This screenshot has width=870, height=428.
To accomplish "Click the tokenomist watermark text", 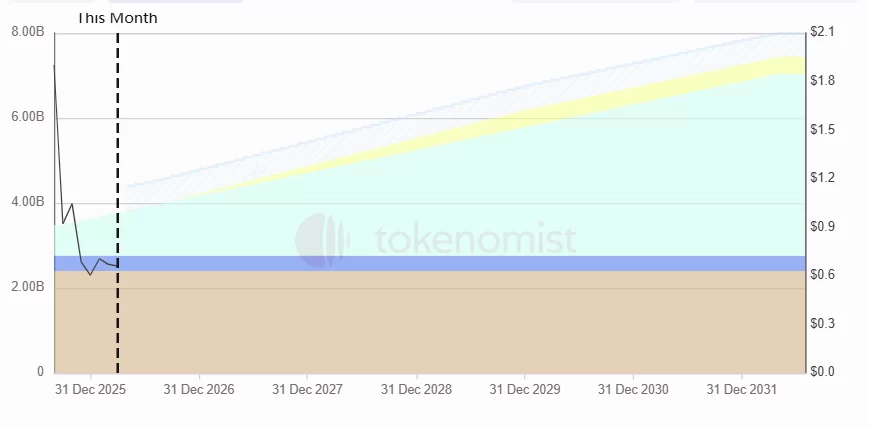I will pos(474,240).
